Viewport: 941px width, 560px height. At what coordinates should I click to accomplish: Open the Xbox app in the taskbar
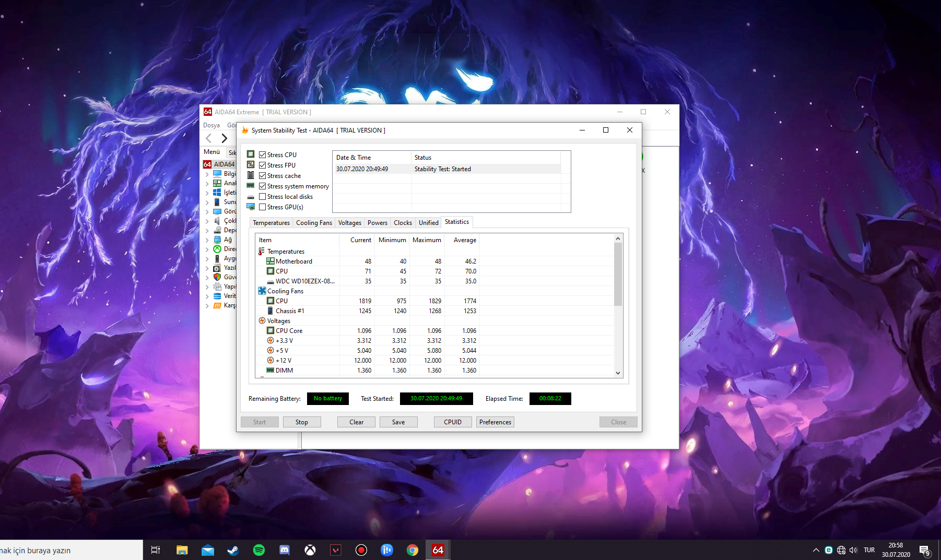[310, 550]
